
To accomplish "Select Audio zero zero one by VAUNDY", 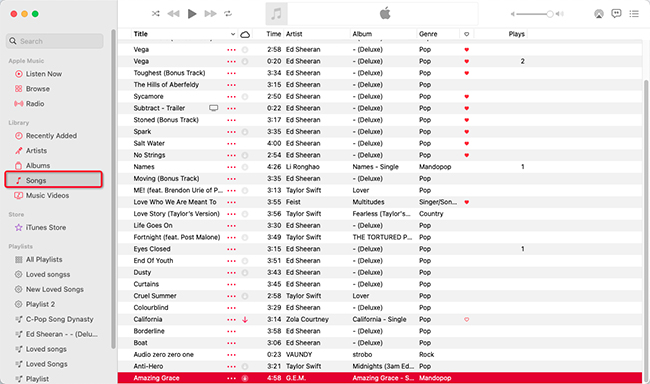I will pos(163,355).
